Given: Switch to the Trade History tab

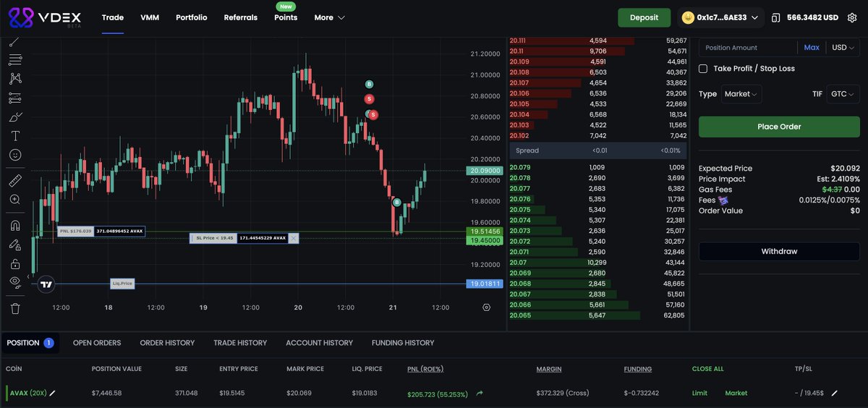Looking at the screenshot, I should coord(240,343).
